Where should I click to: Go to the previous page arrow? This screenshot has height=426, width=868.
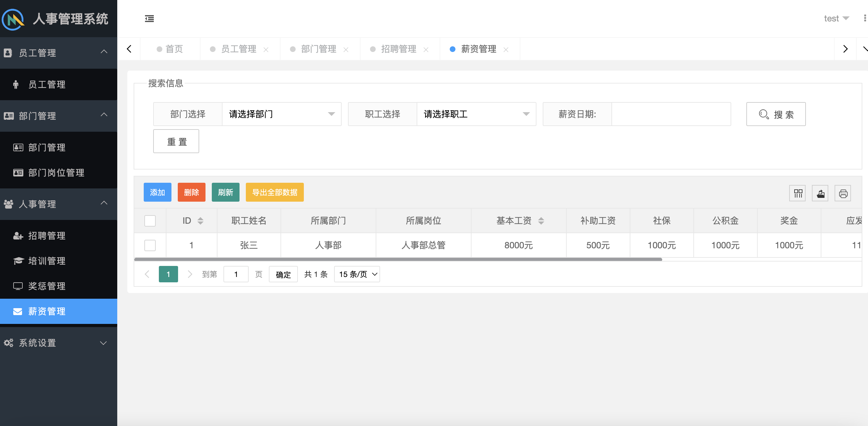[147, 274]
